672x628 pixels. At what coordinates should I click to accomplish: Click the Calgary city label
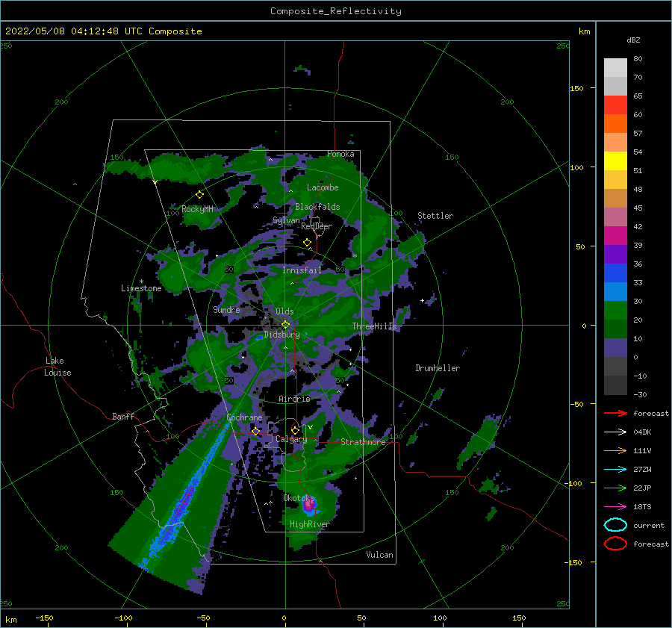291,439
